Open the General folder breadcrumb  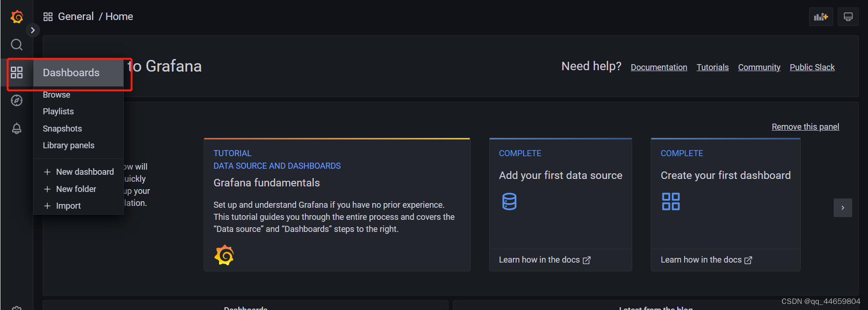pyautogui.click(x=76, y=17)
